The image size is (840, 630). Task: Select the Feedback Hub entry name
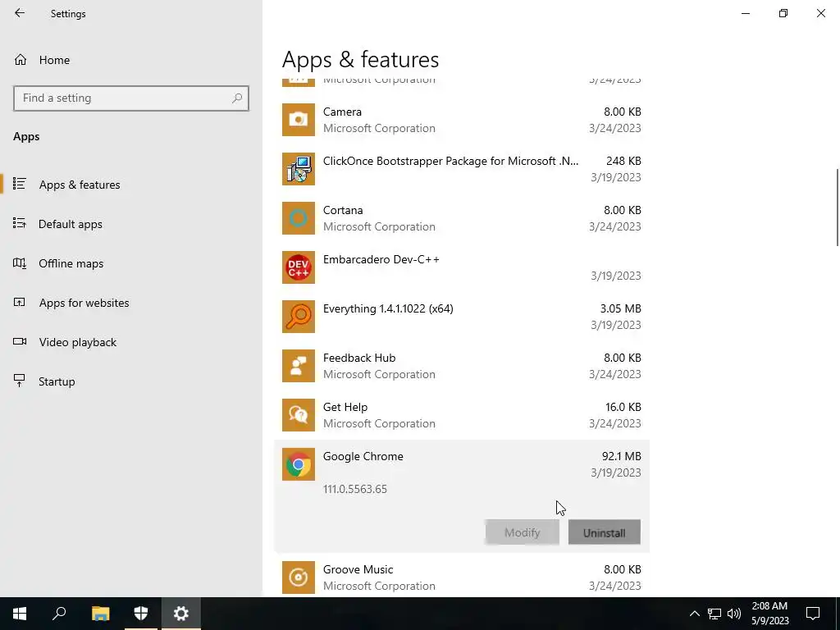[x=359, y=358]
